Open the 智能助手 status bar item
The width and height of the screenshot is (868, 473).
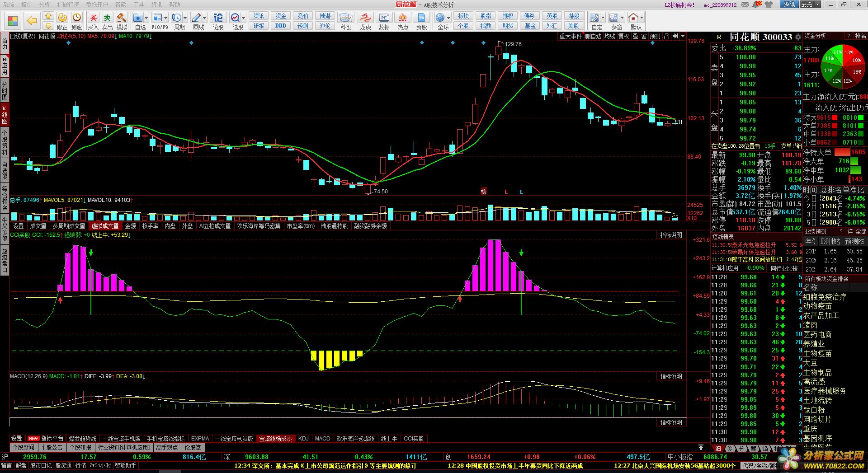pyautogui.click(x=125, y=465)
